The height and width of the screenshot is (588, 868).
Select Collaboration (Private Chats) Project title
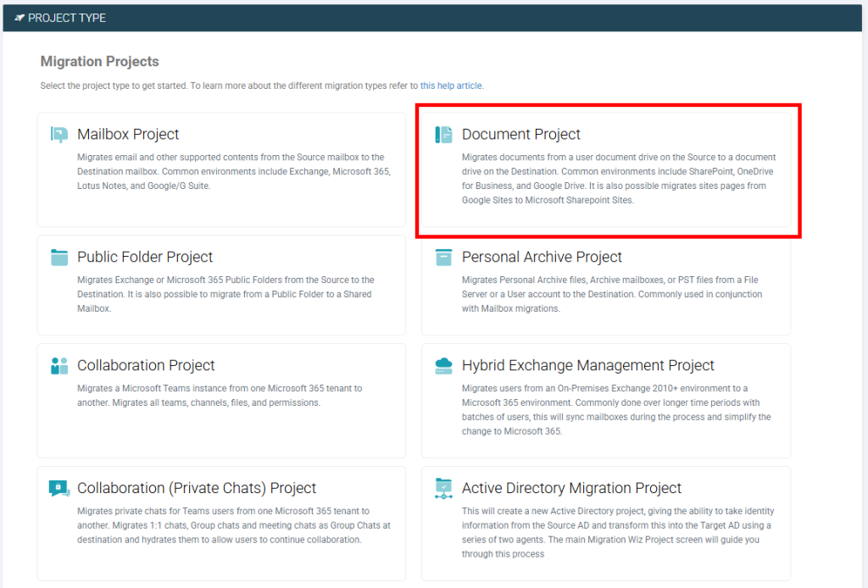pos(197,488)
